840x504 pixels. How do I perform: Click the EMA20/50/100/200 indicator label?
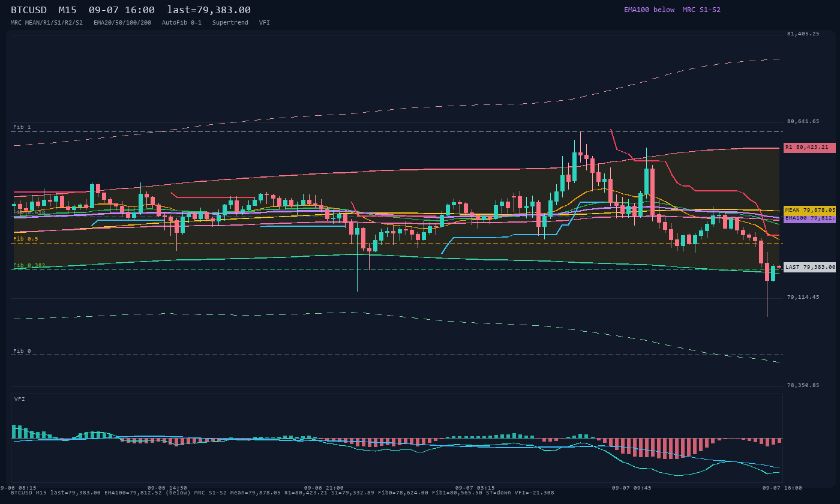[x=122, y=23]
